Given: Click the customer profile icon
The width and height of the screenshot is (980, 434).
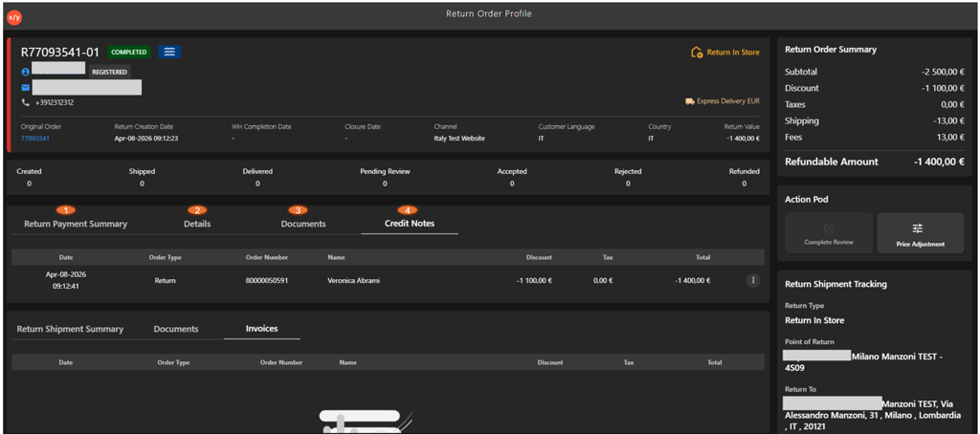Looking at the screenshot, I should [x=26, y=72].
